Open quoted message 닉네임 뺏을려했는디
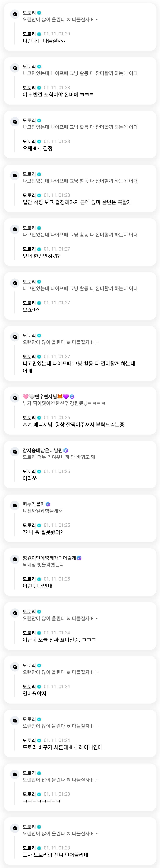This screenshot has width=160, height=868. pos(43,565)
